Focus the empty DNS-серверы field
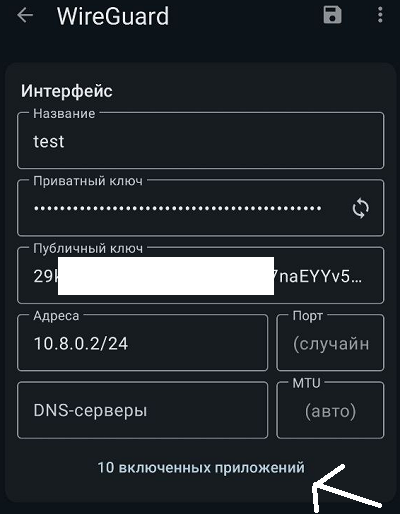Viewport: 400px width, 514px height. [142, 410]
